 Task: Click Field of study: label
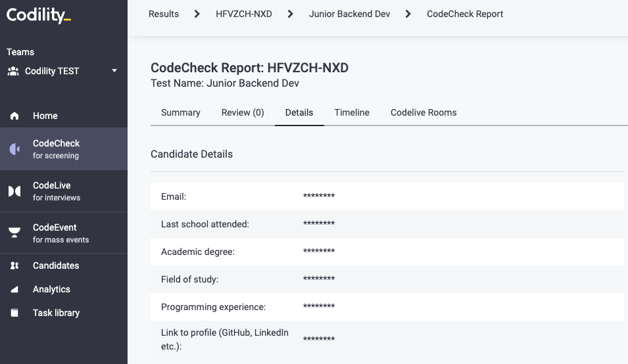pos(189,280)
